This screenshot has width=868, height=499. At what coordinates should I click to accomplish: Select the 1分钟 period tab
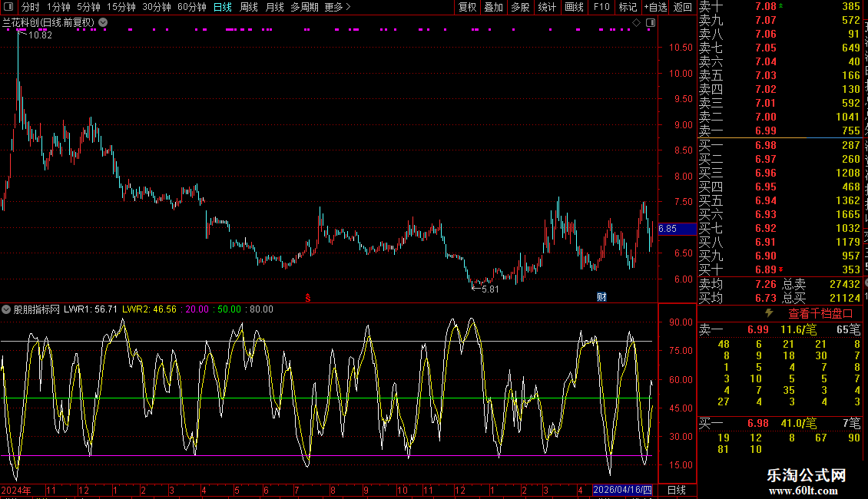(58, 7)
